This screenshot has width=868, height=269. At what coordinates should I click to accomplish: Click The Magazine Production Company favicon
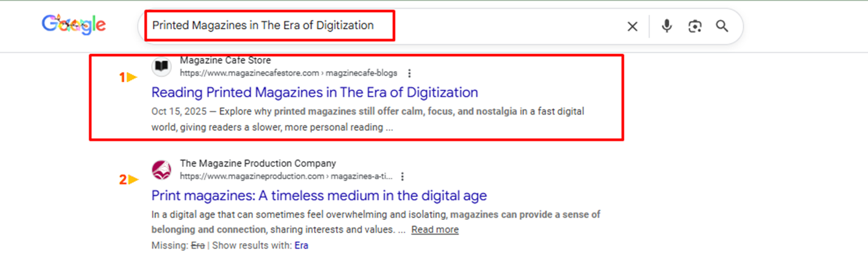(x=162, y=170)
